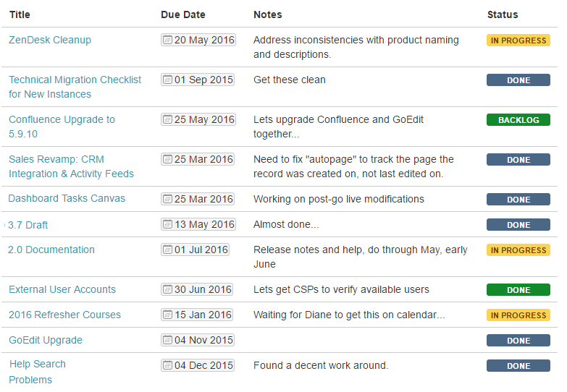567x392 pixels.
Task: Sort by the Due Date column header
Action: pos(183,14)
